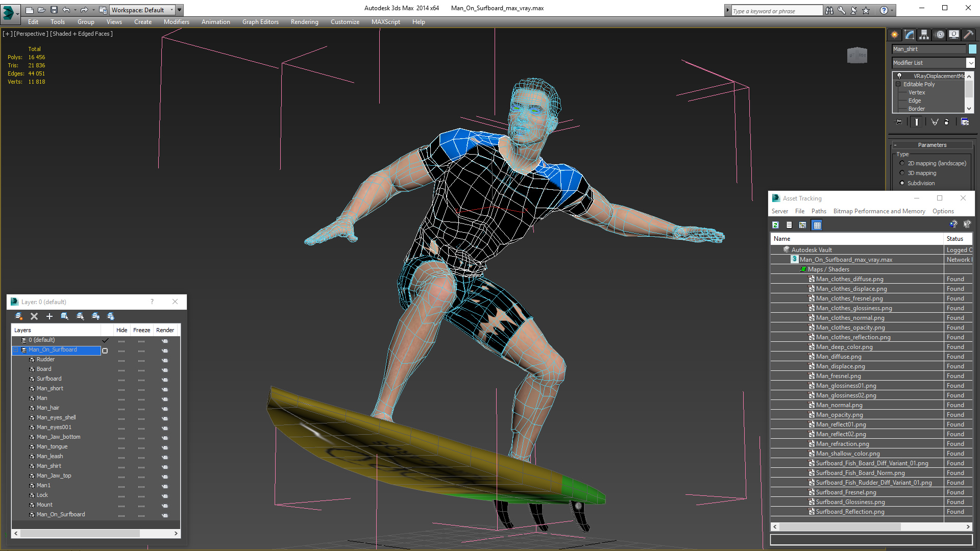Open the Hierarchy command panel tab

pos(924,35)
